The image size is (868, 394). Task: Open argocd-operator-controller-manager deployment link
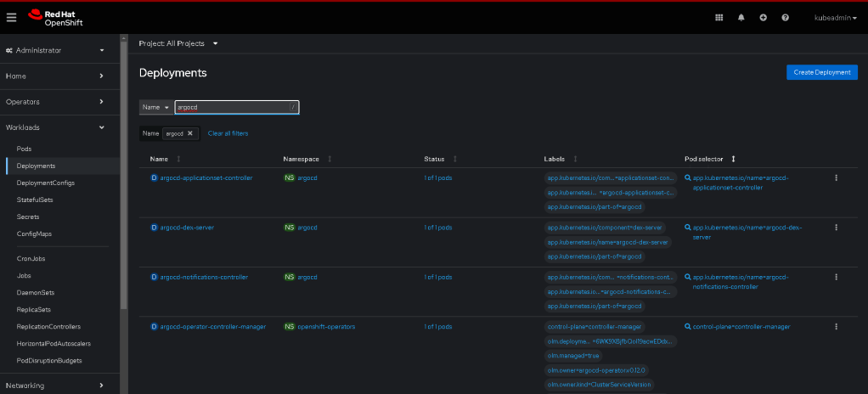tap(213, 326)
